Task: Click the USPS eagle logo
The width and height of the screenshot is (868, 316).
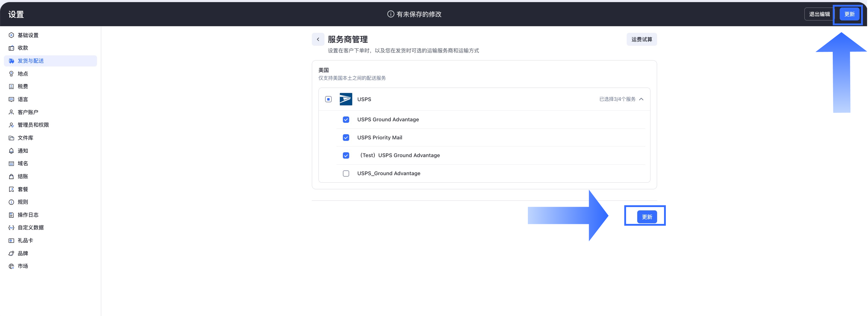Action: 346,99
